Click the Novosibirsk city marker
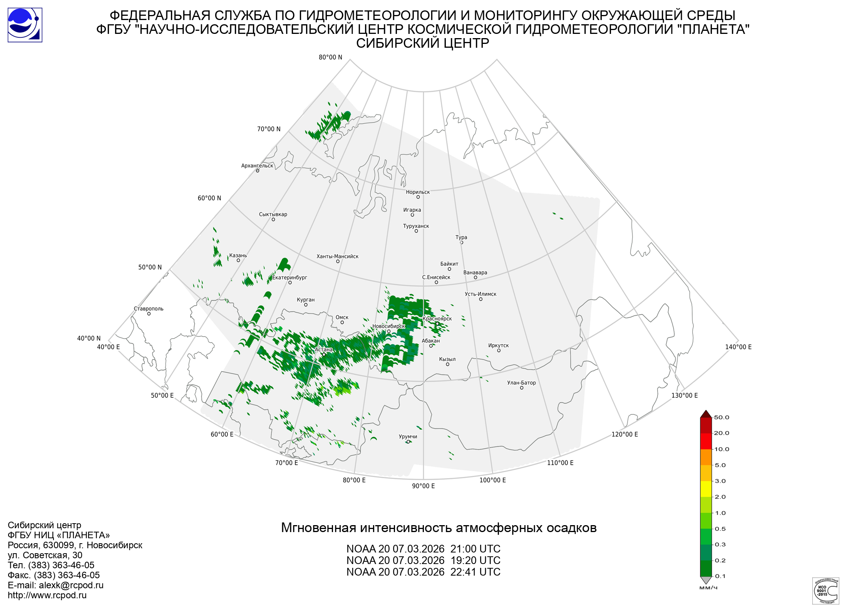847x616 pixels. [388, 331]
